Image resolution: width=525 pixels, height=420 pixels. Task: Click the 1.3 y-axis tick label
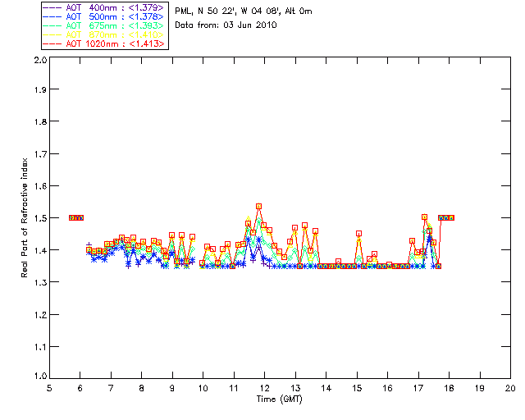(x=40, y=283)
